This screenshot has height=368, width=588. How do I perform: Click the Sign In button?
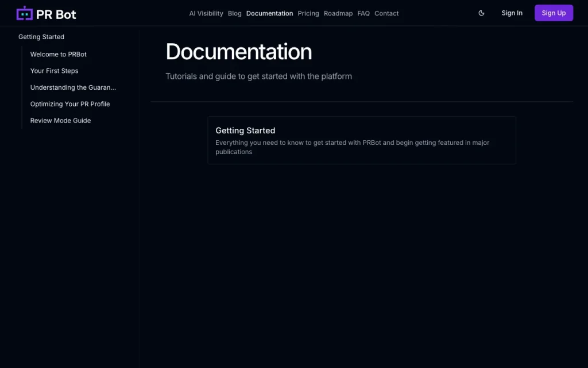coord(512,13)
